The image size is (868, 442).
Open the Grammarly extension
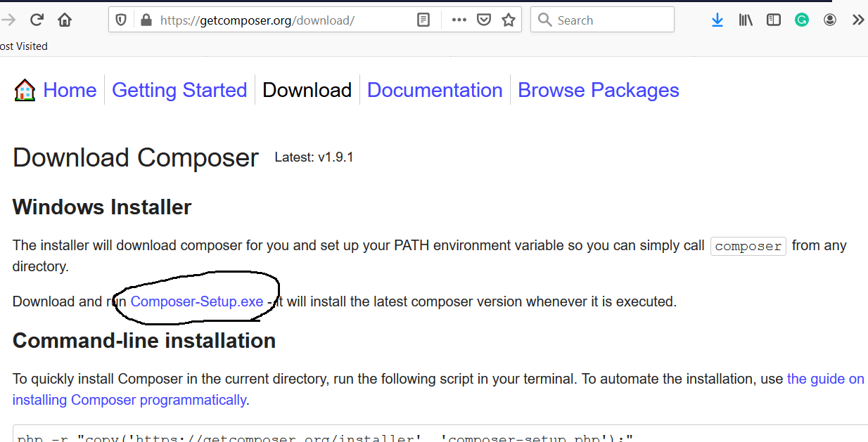click(x=801, y=19)
